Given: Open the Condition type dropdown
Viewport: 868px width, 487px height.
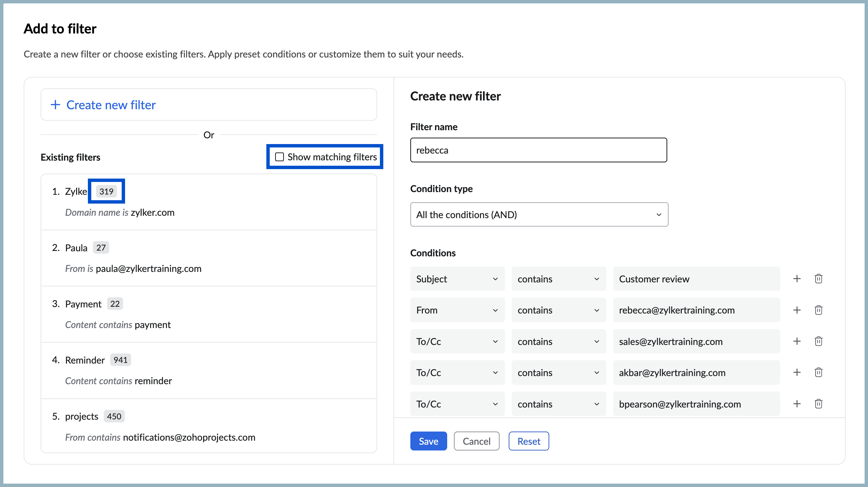Looking at the screenshot, I should (x=539, y=214).
